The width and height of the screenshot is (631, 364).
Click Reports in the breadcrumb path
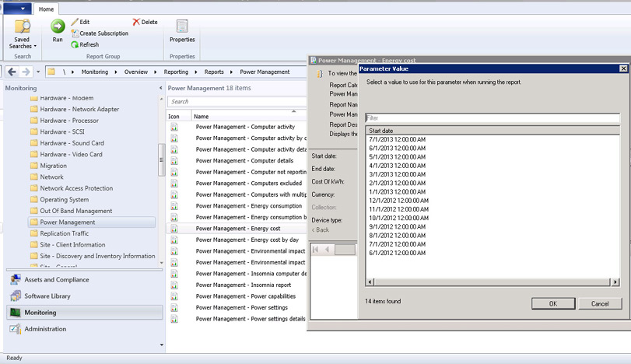(x=214, y=72)
